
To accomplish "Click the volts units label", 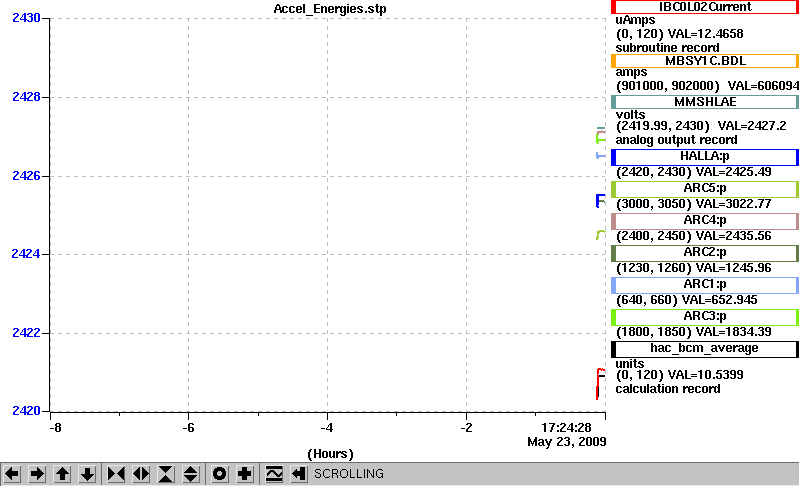I will tap(630, 115).
